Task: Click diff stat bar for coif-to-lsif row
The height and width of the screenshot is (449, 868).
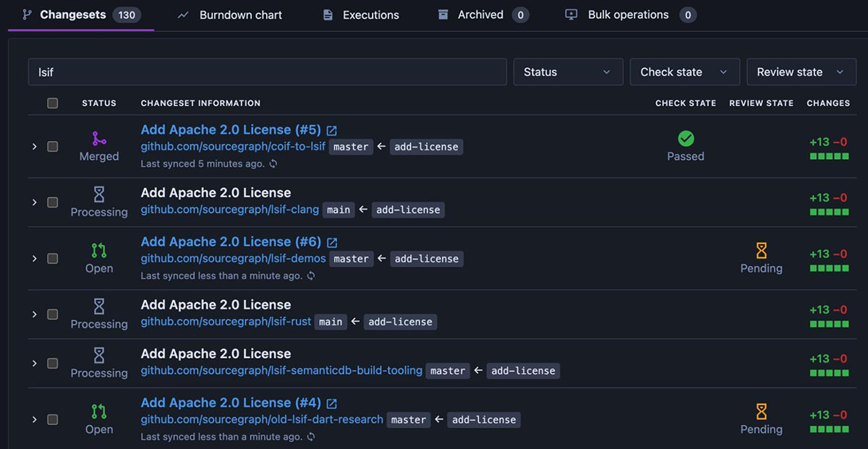Action: (829, 156)
